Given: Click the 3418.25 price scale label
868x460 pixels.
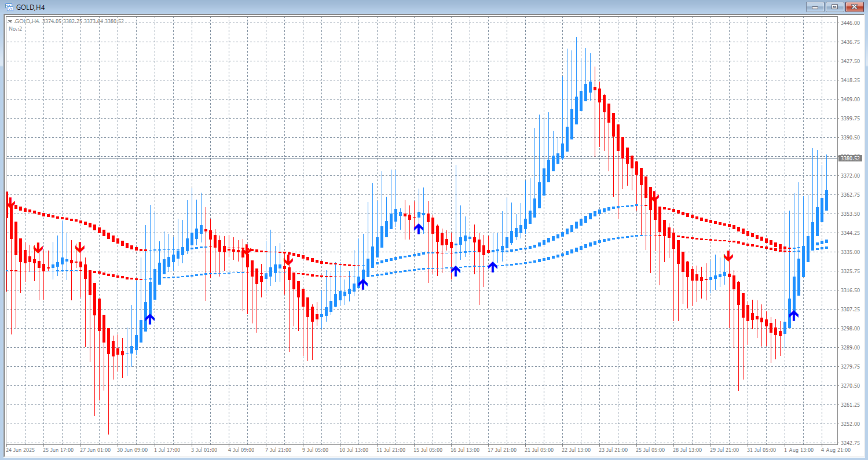Looking at the screenshot, I should pos(849,80).
